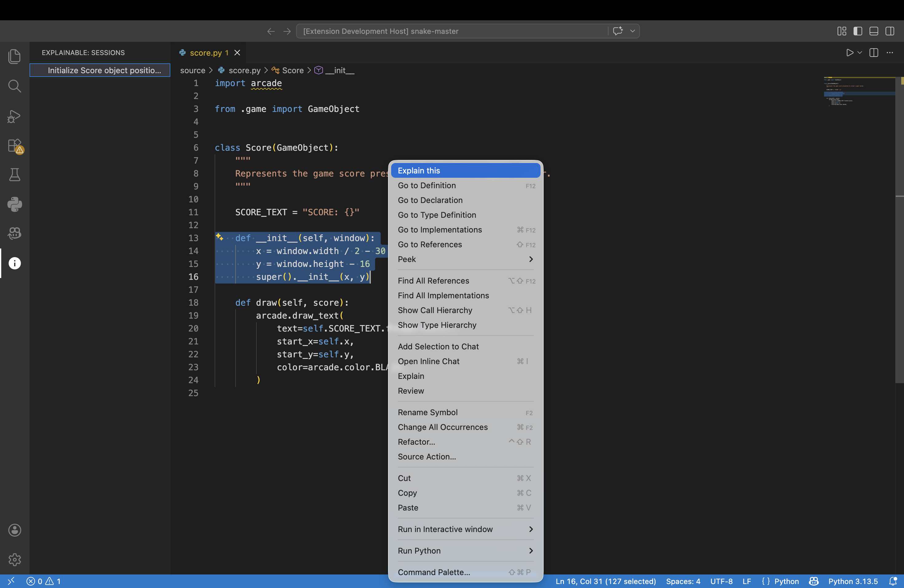The width and height of the screenshot is (904, 588).
Task: Open the run button dropdown arrow
Action: tap(860, 53)
